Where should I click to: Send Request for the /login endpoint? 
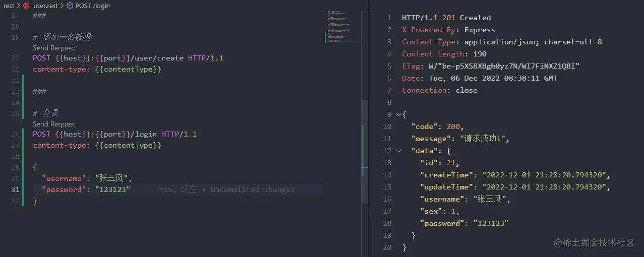54,124
